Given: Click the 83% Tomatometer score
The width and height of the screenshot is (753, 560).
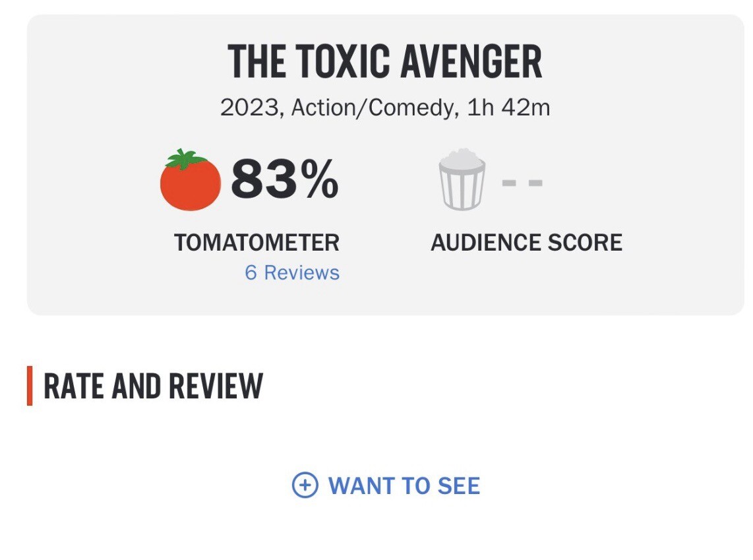Looking at the screenshot, I should tap(285, 179).
